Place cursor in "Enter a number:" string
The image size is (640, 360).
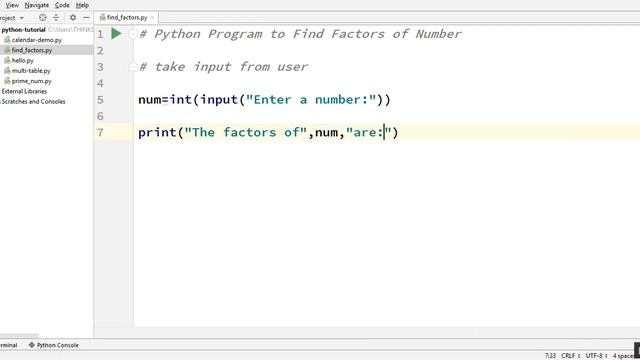click(311, 100)
